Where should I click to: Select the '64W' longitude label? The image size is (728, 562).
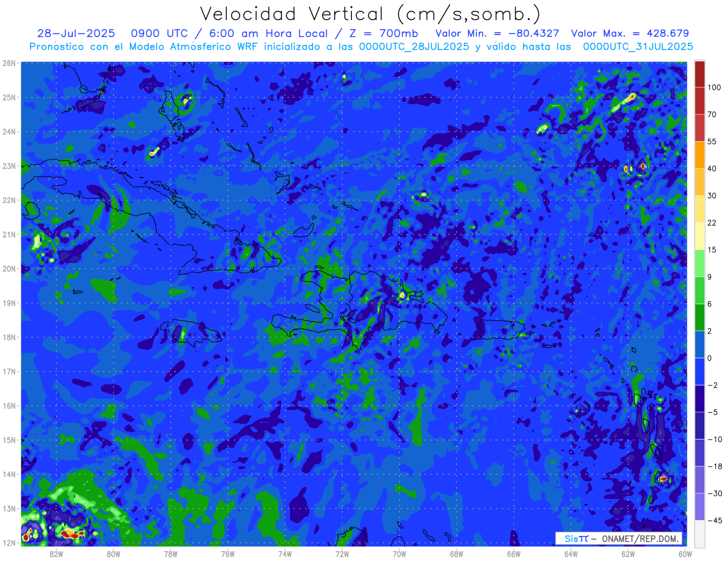(x=570, y=554)
